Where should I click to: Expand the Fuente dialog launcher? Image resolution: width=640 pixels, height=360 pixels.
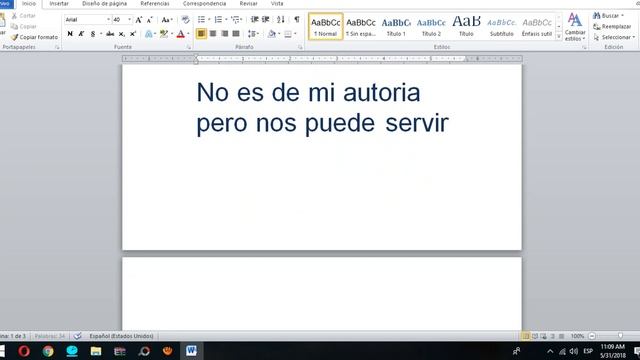point(189,47)
